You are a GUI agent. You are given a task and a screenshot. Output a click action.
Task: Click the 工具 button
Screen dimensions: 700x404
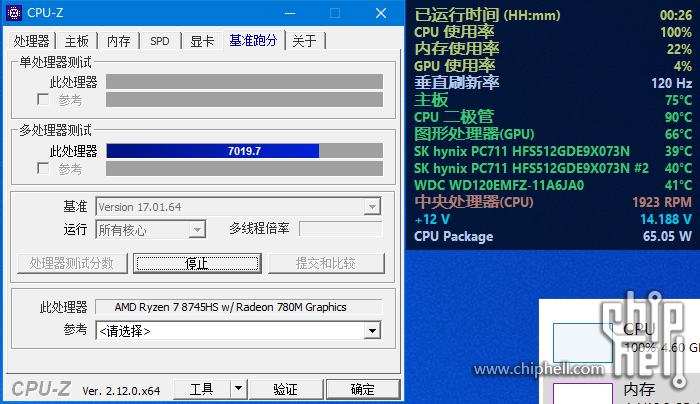tap(202, 390)
